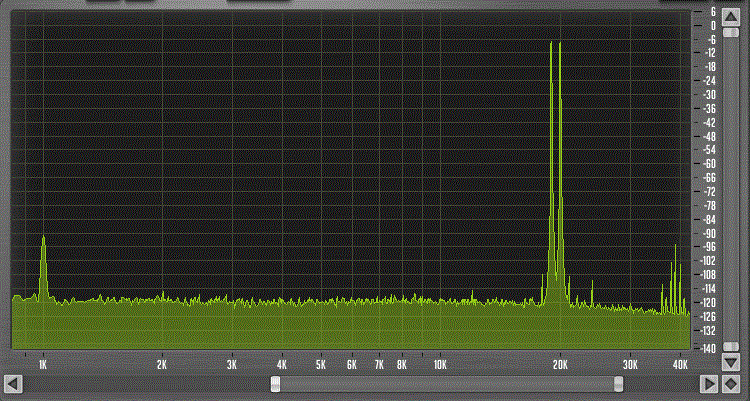Click the vertical scroll up arrow

[x=731, y=18]
